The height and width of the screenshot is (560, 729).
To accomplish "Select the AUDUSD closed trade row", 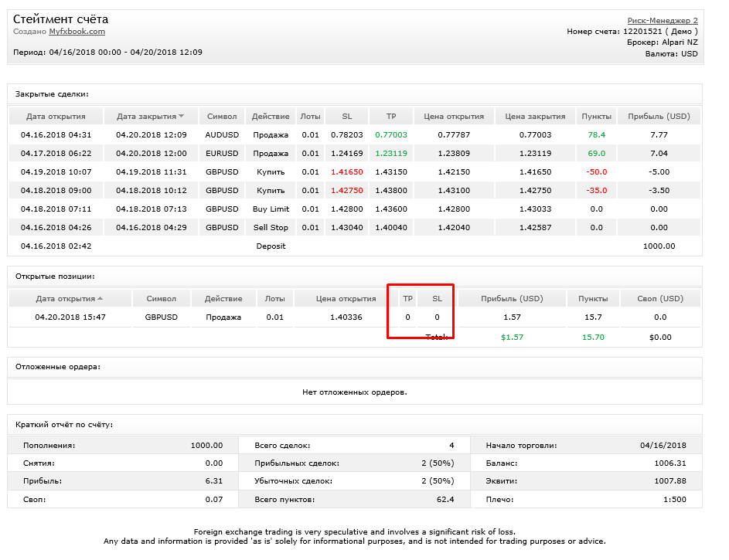I will click(355, 134).
